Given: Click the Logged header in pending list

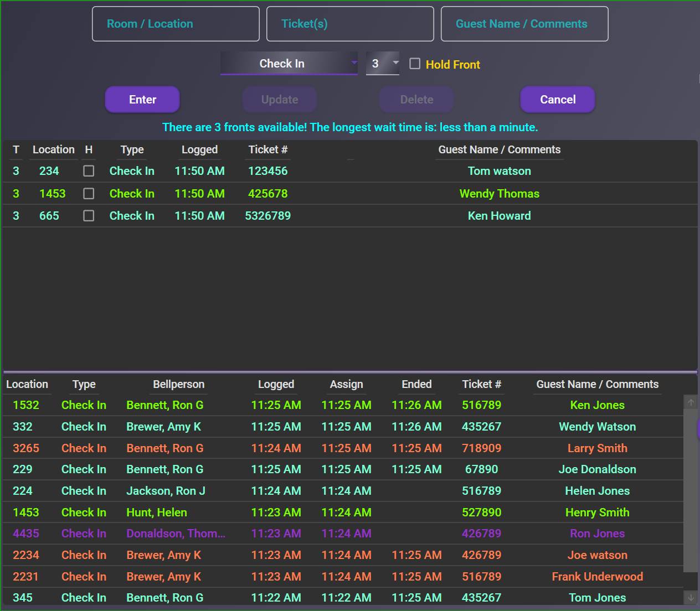Looking at the screenshot, I should click(x=199, y=150).
